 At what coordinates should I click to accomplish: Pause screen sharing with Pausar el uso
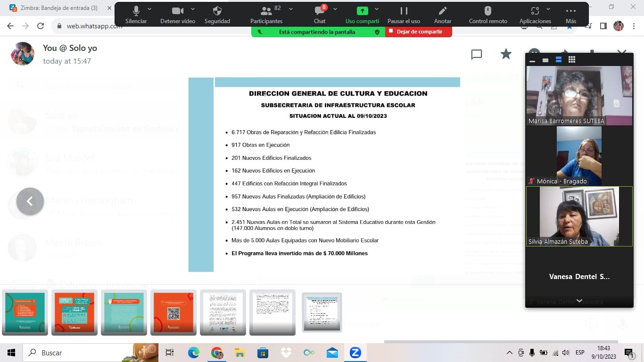tap(404, 11)
